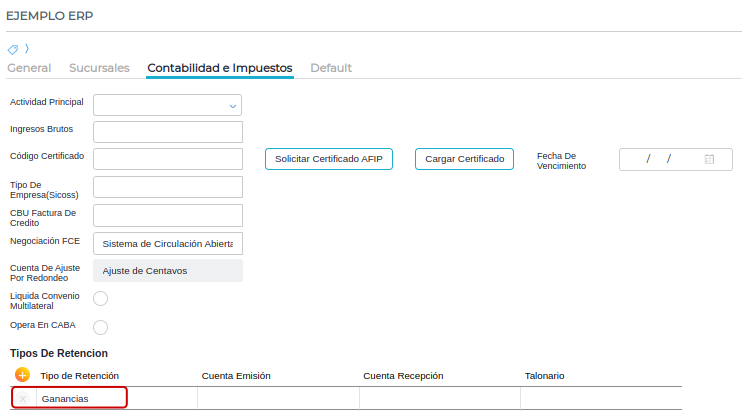
Task: Switch to the General tab
Action: pos(29,68)
